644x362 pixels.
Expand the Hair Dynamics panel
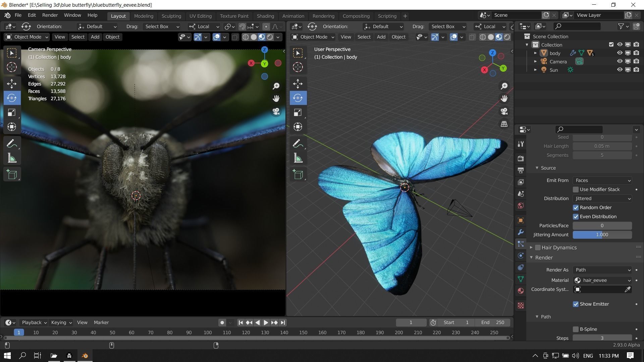point(531,247)
